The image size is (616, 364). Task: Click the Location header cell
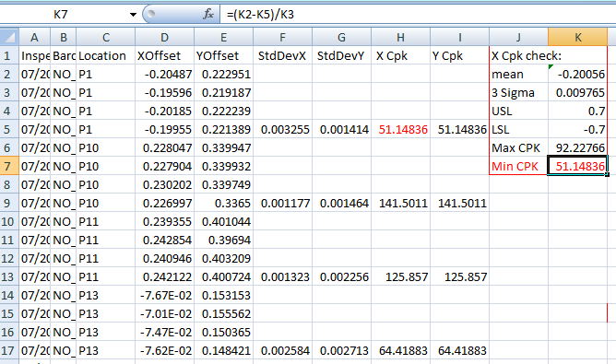[106, 56]
